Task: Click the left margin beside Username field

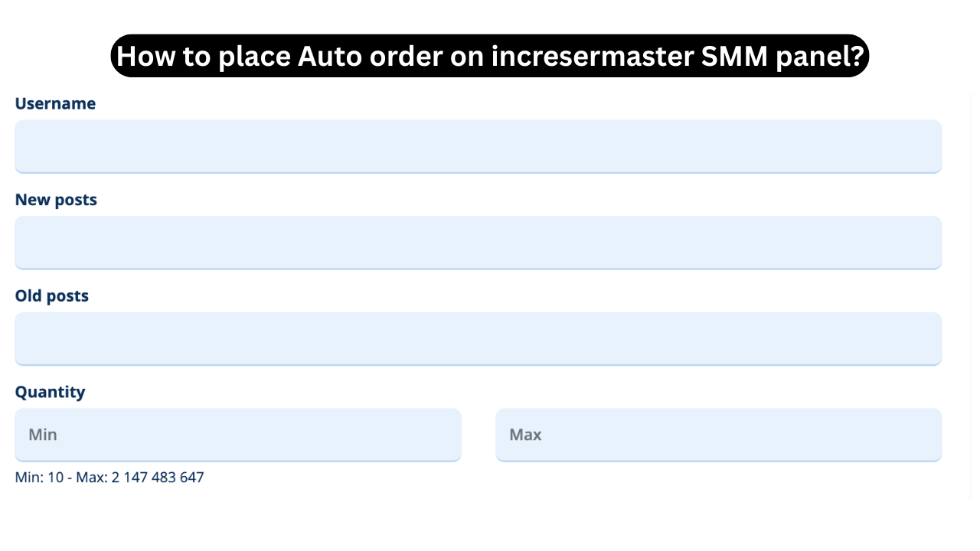Action: (7, 145)
